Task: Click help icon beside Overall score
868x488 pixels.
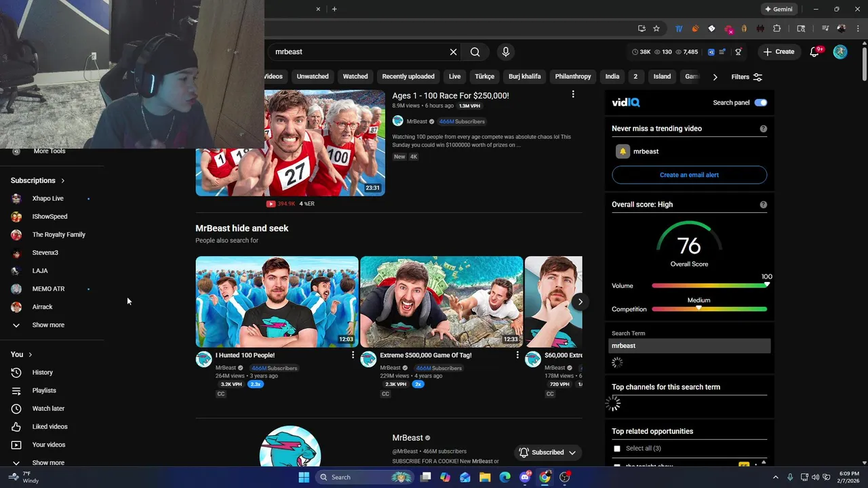Action: click(x=764, y=205)
